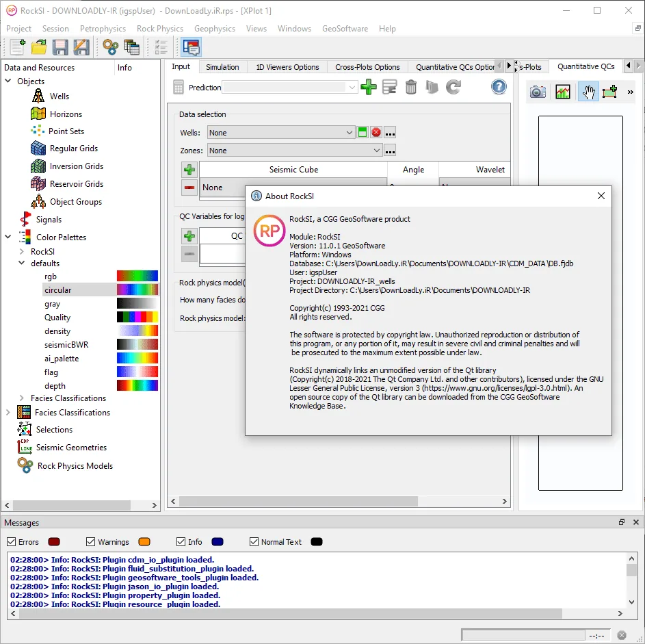The image size is (645, 644).
Task: Toggle the Info messages checkbox
Action: [x=181, y=542]
